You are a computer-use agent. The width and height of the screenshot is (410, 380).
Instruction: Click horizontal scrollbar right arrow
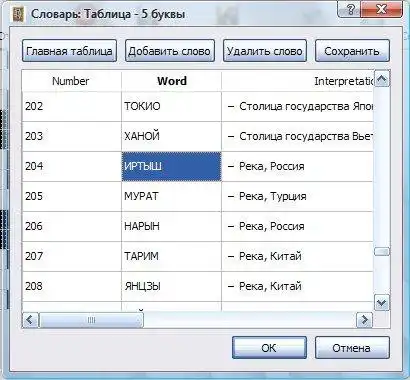(x=364, y=320)
